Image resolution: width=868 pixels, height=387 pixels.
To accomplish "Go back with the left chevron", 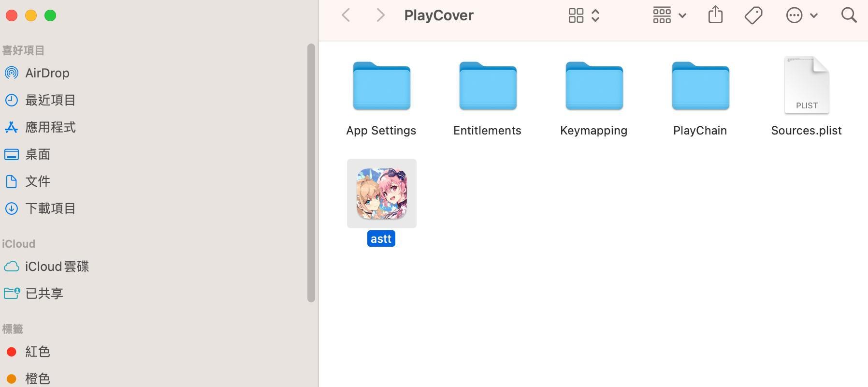I will tap(346, 15).
